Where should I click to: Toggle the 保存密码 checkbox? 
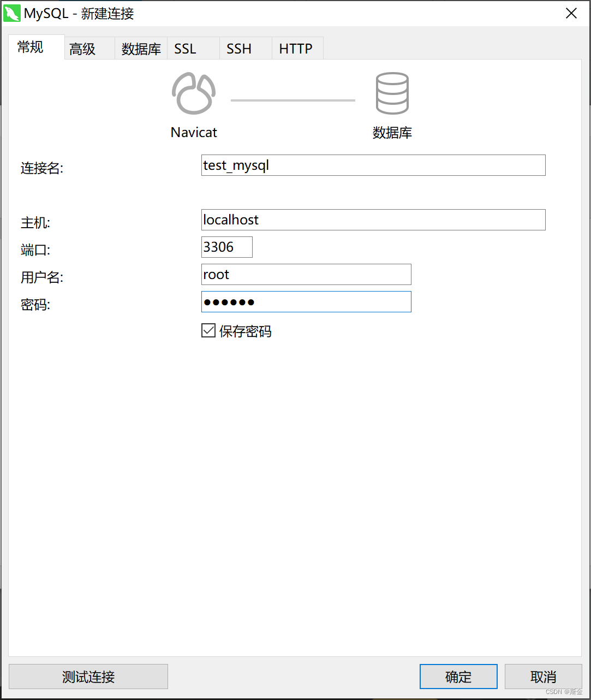(208, 330)
